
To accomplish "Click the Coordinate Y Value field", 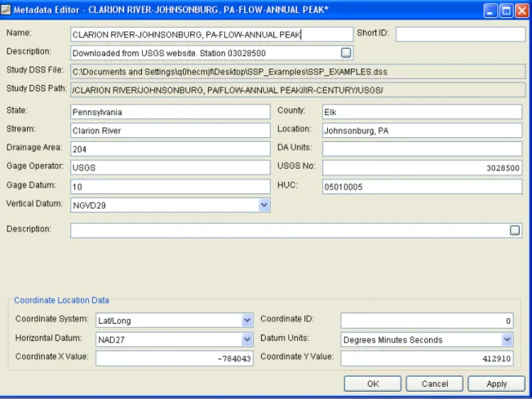I will pos(427,358).
